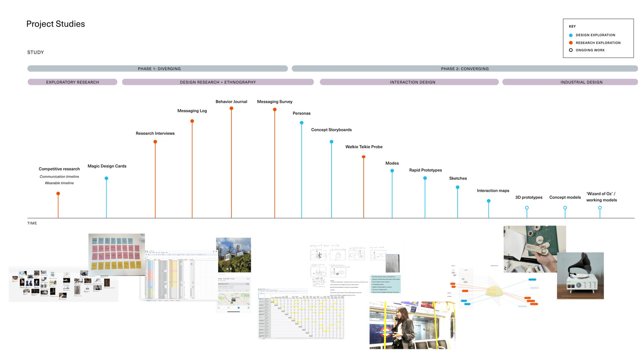The height and width of the screenshot is (364, 644).
Task: Open the subway woman on phone photo
Action: click(412, 325)
